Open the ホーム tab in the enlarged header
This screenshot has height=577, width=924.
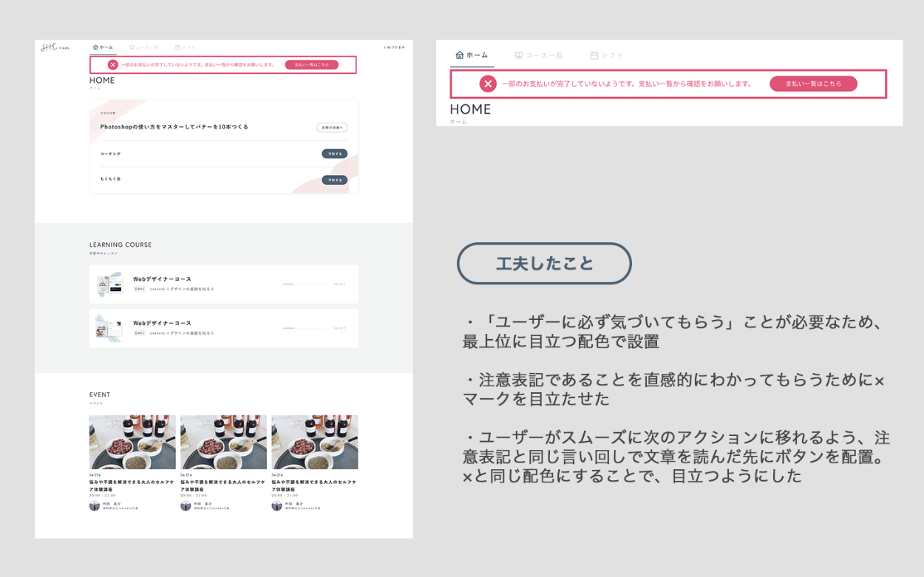pos(472,55)
